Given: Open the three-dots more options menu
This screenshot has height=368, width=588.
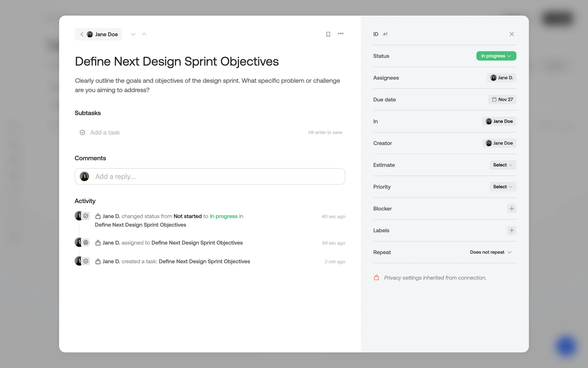Looking at the screenshot, I should coord(341,34).
